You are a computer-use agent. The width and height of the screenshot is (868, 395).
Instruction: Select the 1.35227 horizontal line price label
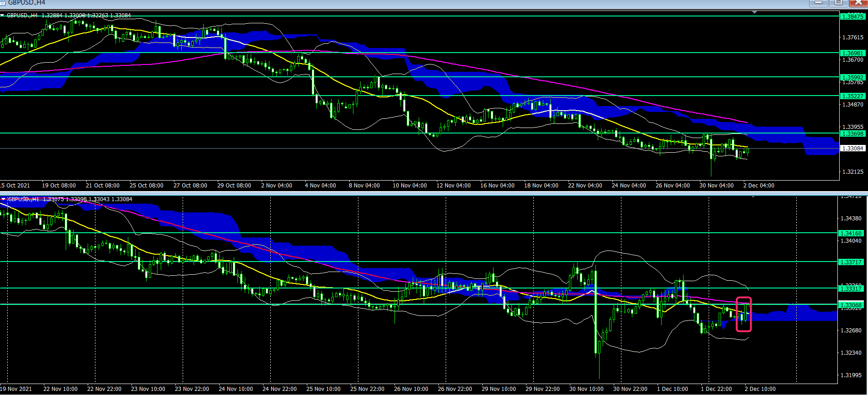pos(852,96)
